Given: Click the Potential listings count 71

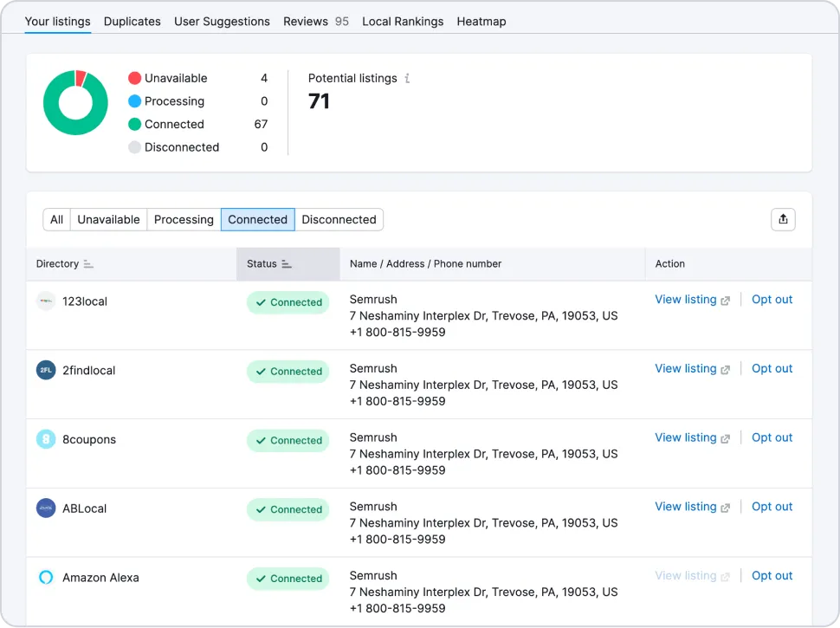Looking at the screenshot, I should (x=319, y=101).
